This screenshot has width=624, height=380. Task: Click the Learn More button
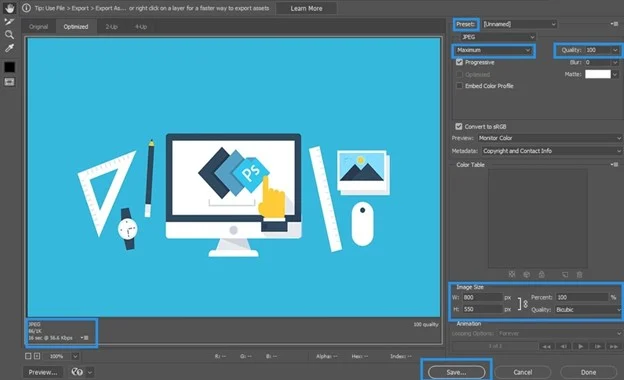306,8
